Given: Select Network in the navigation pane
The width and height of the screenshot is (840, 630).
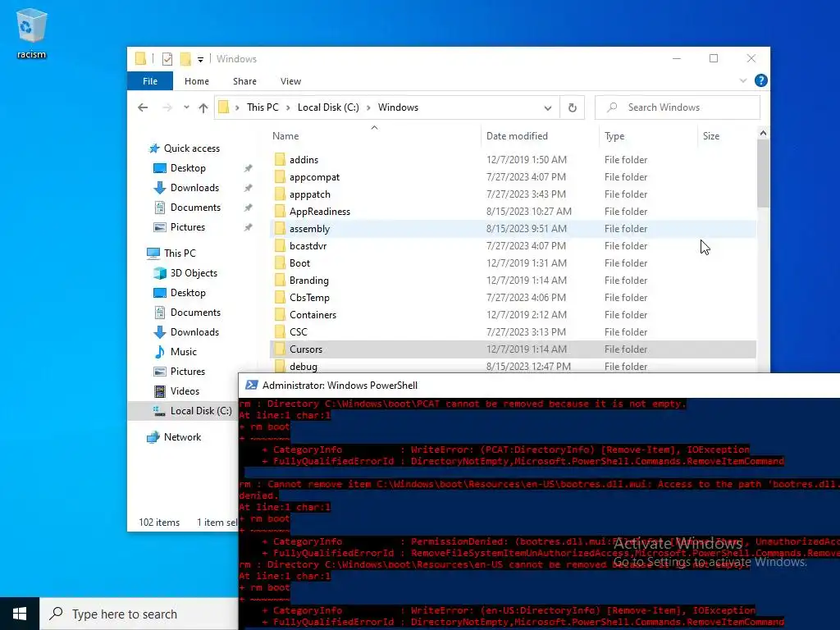Looking at the screenshot, I should point(182,437).
